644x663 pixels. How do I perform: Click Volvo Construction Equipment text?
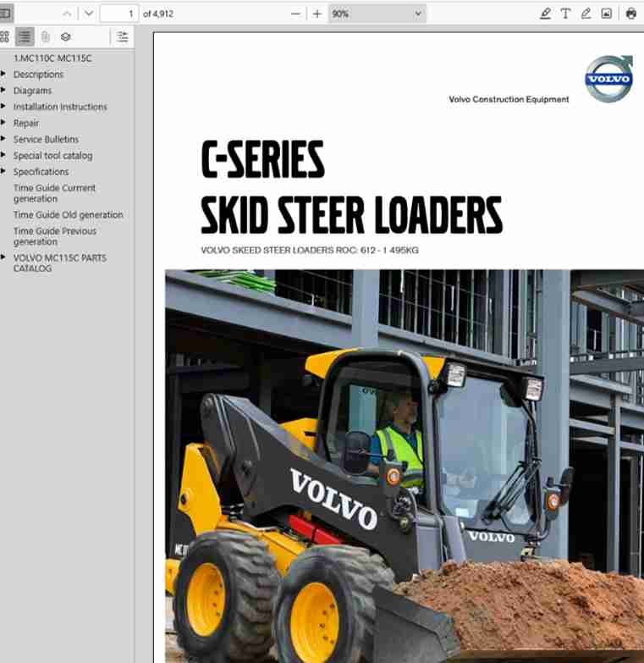pyautogui.click(x=509, y=99)
